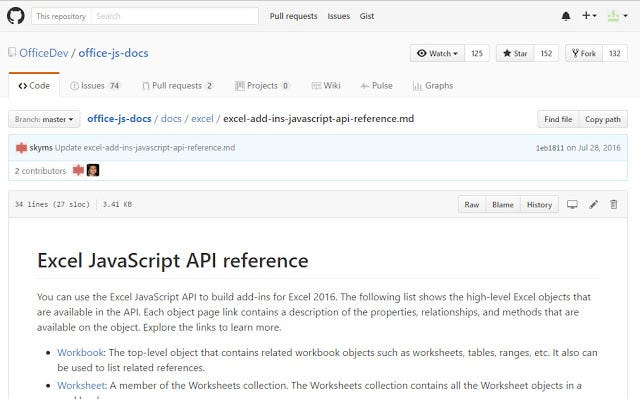Open the Branch: master dropdown
This screenshot has width=640, height=399.
44,119
